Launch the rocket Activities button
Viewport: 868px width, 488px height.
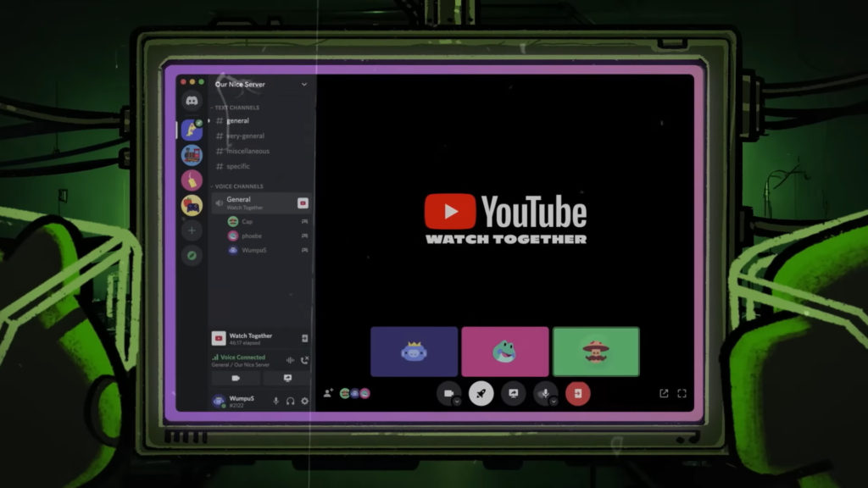pos(481,393)
